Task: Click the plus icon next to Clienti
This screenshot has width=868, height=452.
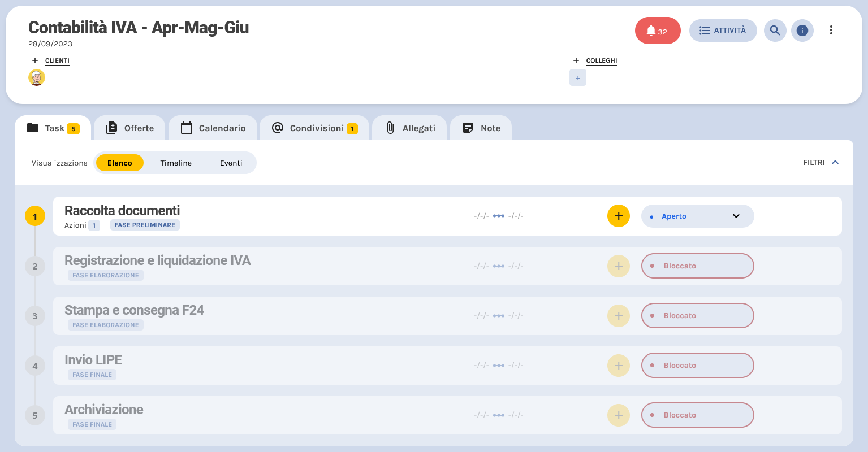Action: pyautogui.click(x=35, y=60)
